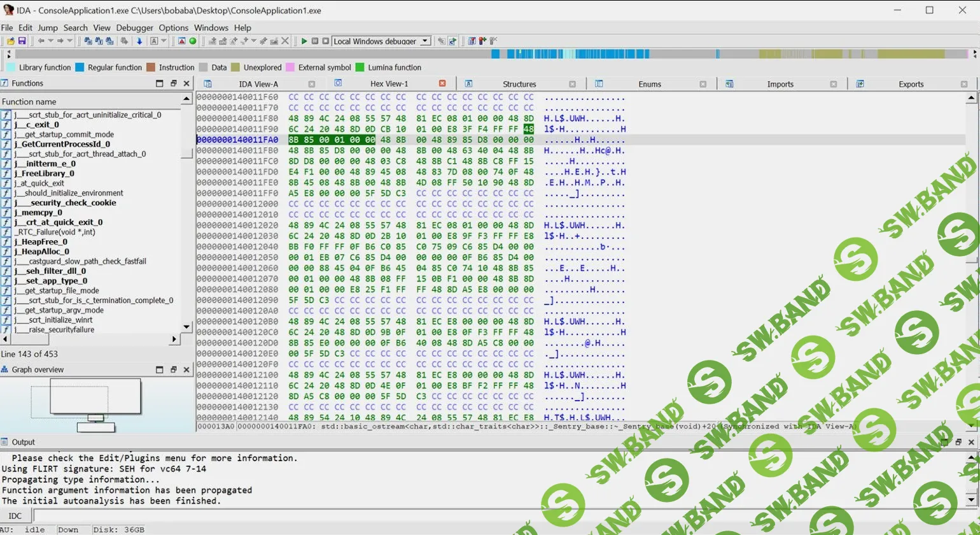Click the Save database floppy icon
Image resolution: width=980 pixels, height=535 pixels.
(22, 41)
